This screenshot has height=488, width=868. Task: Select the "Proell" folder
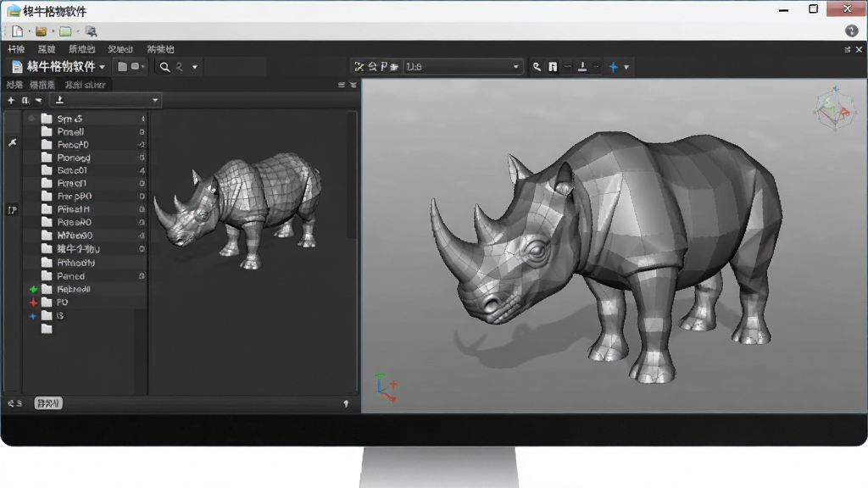(70, 131)
